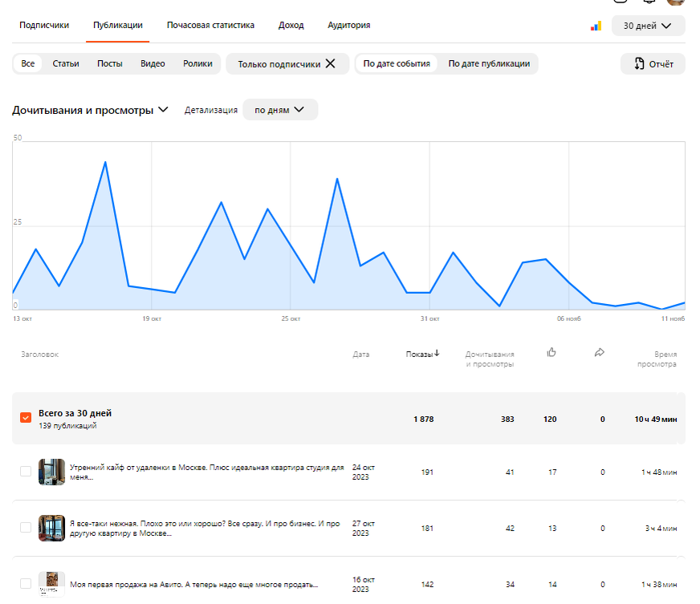The image size is (700, 604).
Task: Toggle the 'Всего за 30 дней' checkbox
Action: coord(26,418)
